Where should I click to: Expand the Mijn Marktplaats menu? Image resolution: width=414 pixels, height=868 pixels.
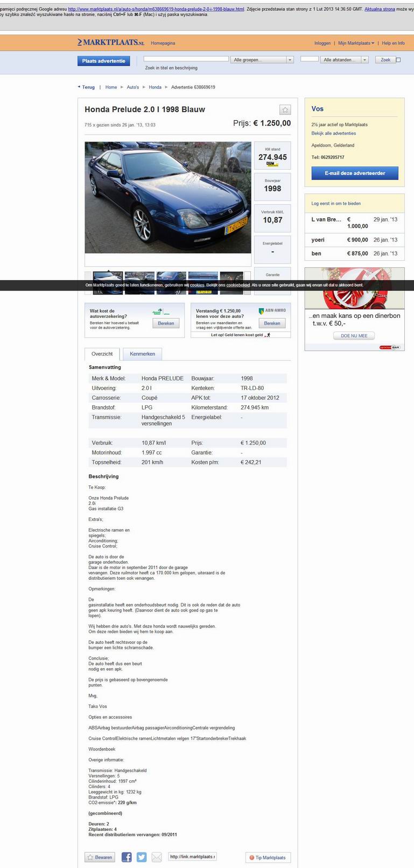[x=356, y=43]
